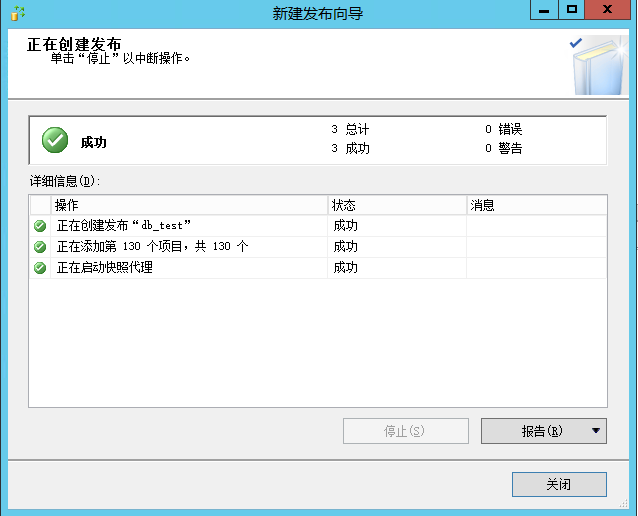Click the 3 总计 summary text

(350, 129)
